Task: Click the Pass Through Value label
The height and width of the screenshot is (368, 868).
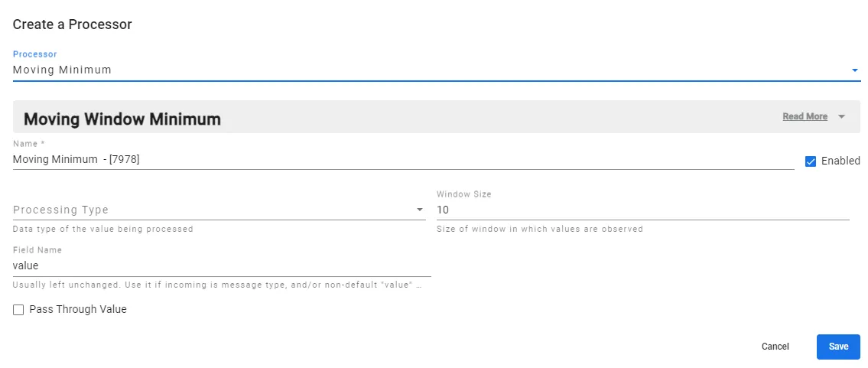Action: pyautogui.click(x=78, y=310)
